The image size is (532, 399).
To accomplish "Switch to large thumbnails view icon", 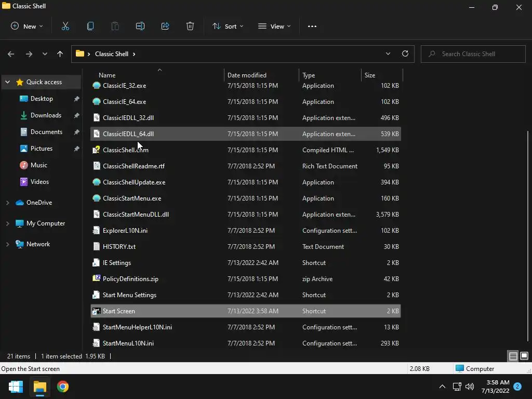I will coord(524,356).
